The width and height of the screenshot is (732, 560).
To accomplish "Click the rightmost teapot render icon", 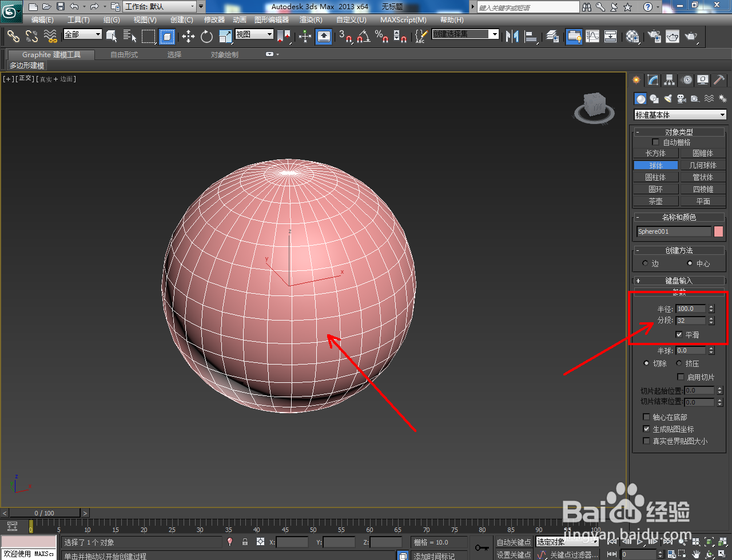I will [691, 37].
